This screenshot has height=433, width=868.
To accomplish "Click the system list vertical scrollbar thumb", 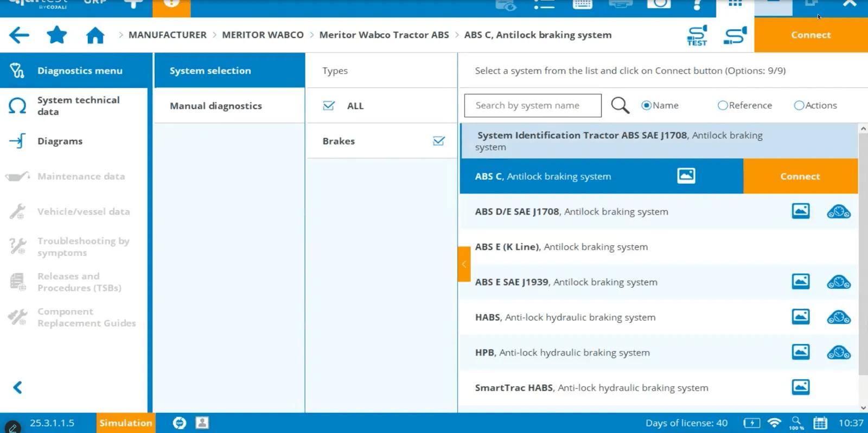I will 863,255.
